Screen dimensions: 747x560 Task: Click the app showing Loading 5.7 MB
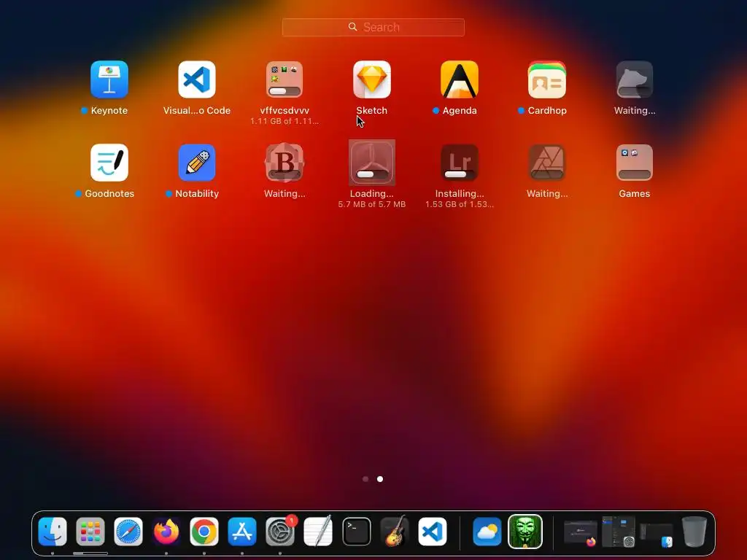click(x=371, y=163)
